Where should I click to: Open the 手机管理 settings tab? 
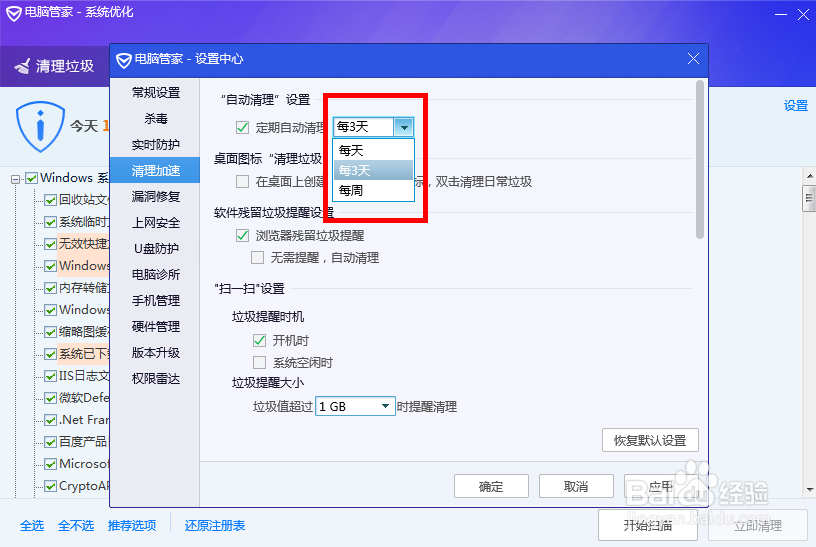155,300
